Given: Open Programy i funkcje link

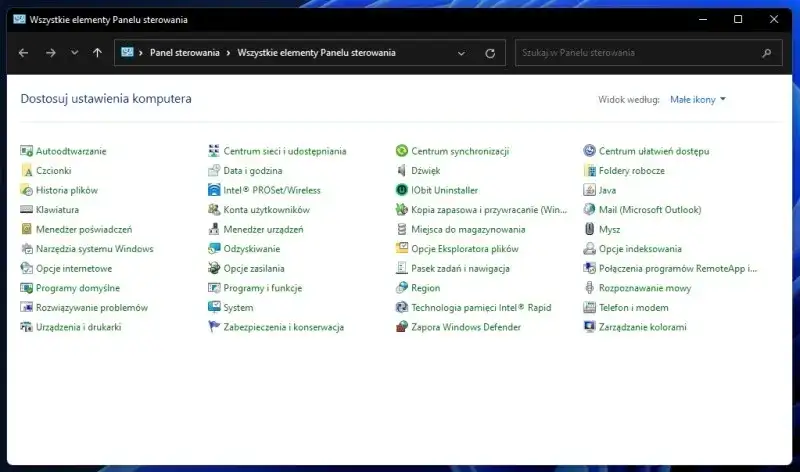Looking at the screenshot, I should coord(263,288).
